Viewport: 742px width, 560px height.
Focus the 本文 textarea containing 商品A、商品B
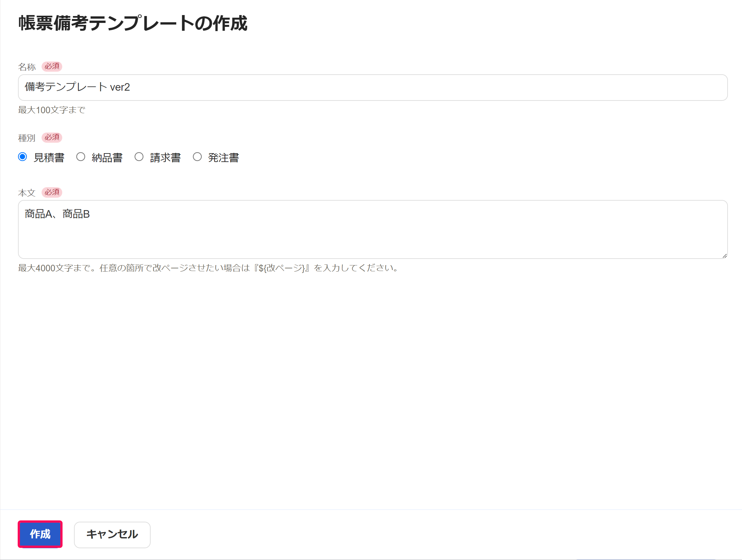[372, 229]
